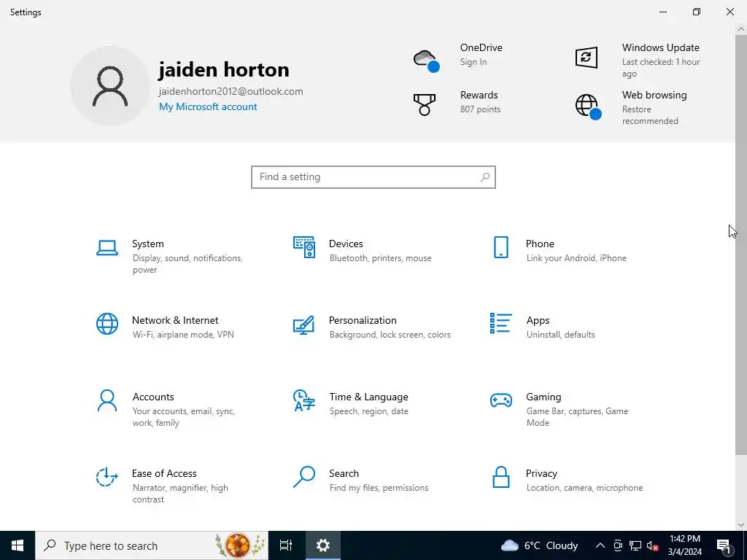Click Background, lock screen, colors description
747x560 pixels.
click(x=390, y=335)
